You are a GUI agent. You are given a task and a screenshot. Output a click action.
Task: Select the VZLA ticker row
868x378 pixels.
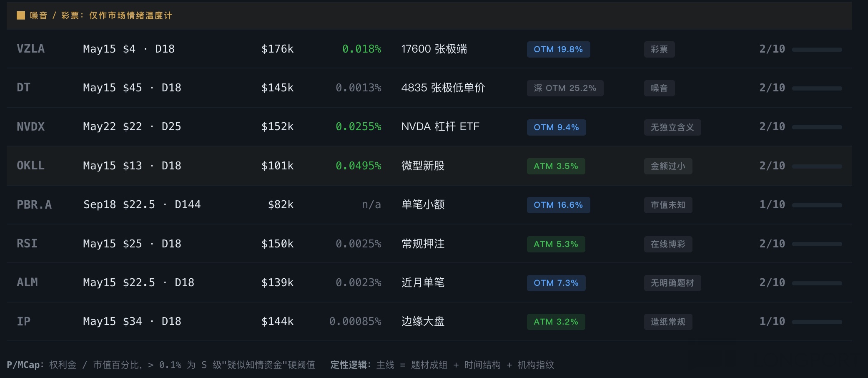[x=30, y=49]
